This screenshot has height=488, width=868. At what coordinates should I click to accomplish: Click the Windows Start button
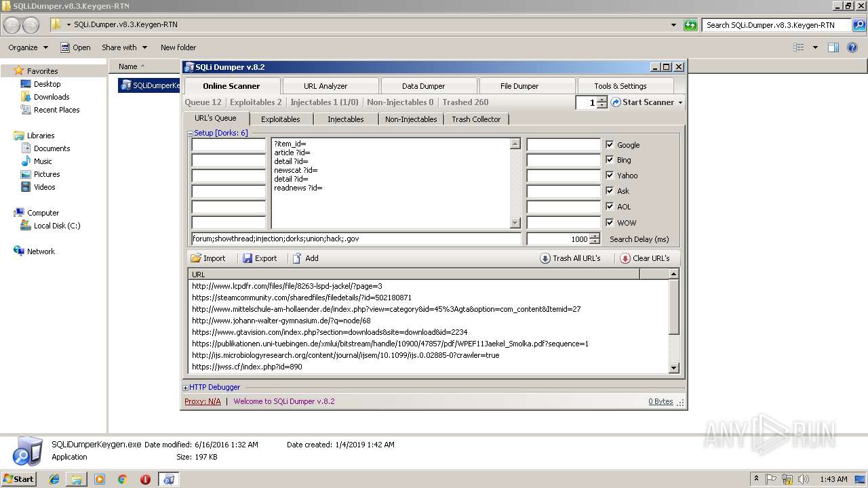click(19, 479)
